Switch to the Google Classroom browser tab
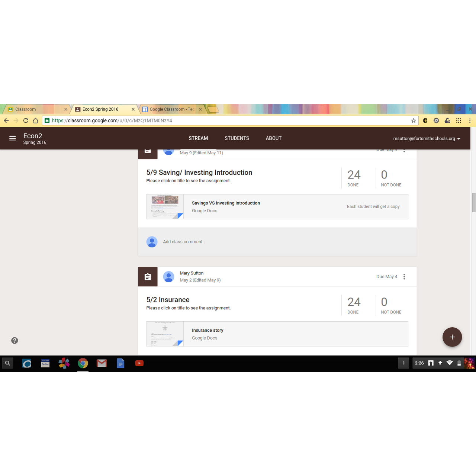The height and width of the screenshot is (476, 476). point(172,109)
